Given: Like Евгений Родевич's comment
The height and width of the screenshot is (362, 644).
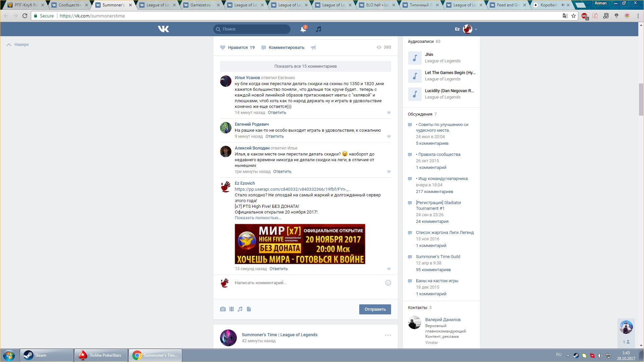Looking at the screenshot, I should pos(389,137).
